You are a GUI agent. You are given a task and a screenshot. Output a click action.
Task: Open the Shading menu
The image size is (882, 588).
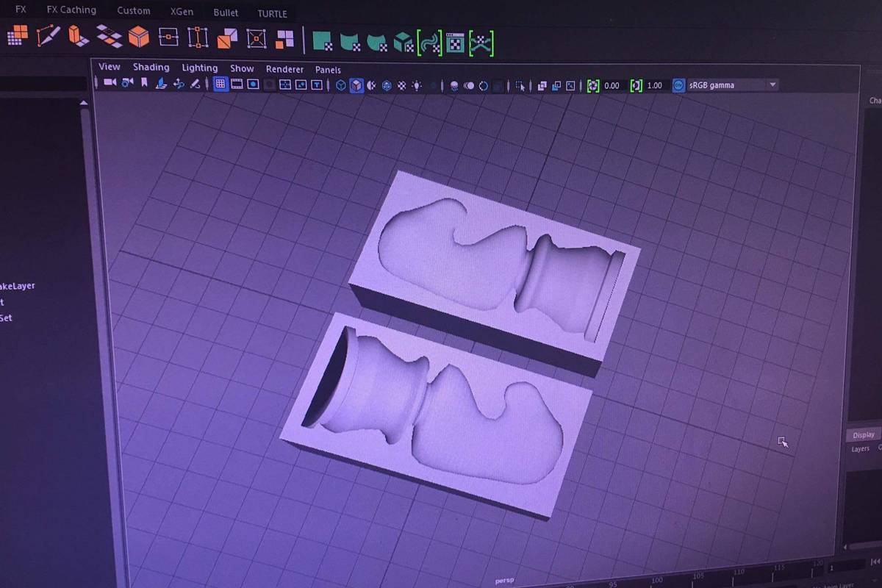click(x=151, y=68)
